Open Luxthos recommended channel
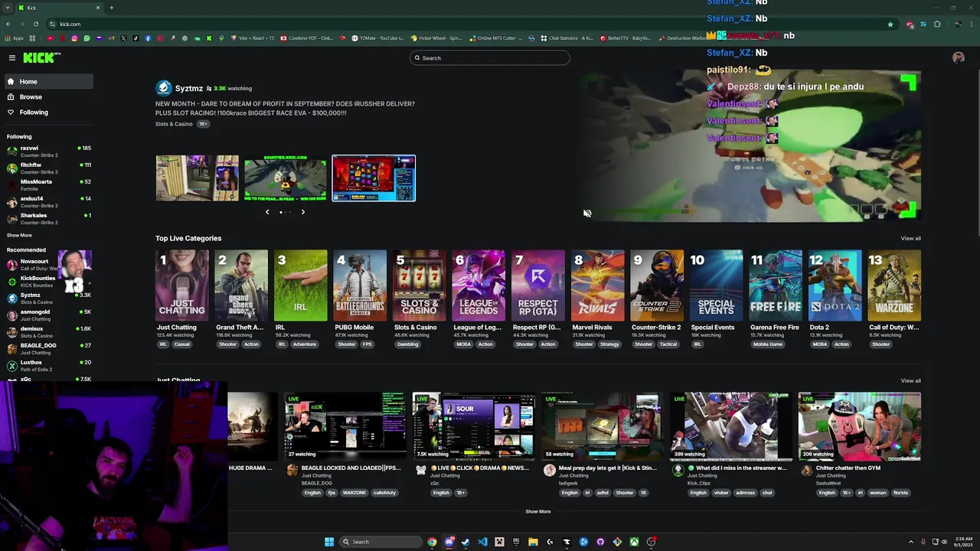The image size is (980, 551). point(49,365)
